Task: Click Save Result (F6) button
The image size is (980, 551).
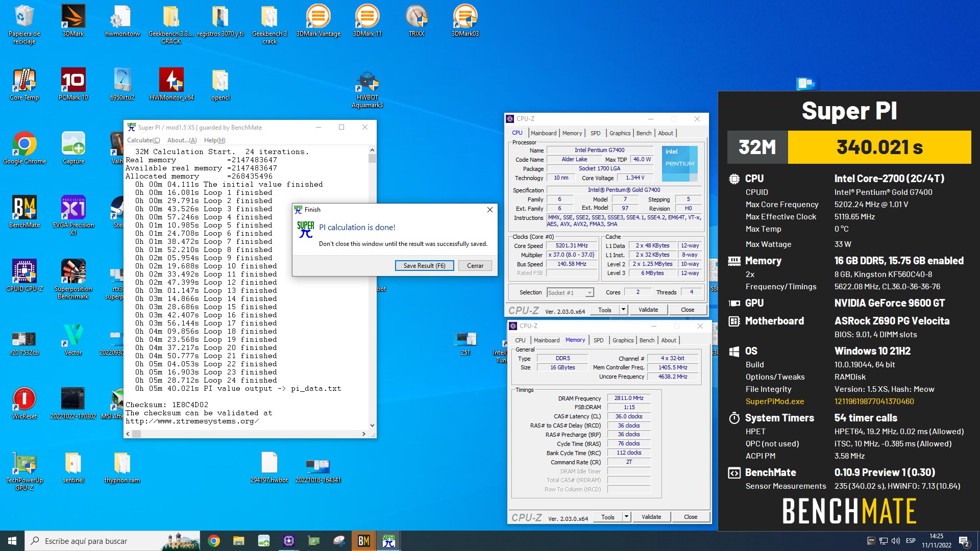Action: pyautogui.click(x=424, y=266)
